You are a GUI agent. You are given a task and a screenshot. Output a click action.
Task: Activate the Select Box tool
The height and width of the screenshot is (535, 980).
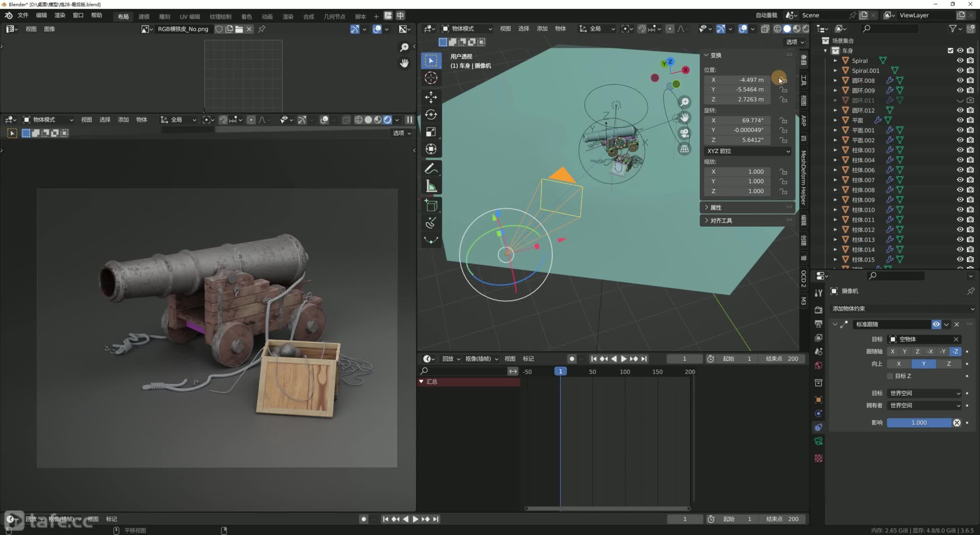click(431, 60)
